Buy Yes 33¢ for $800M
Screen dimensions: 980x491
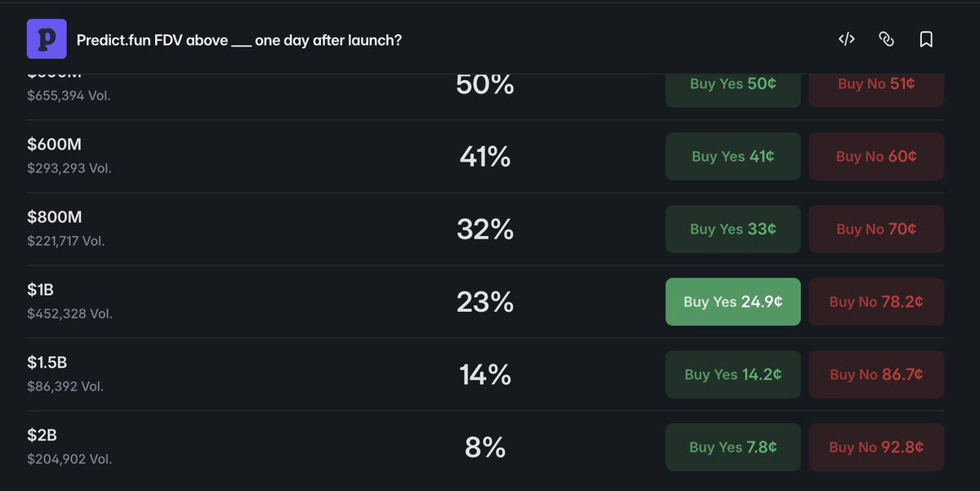coord(733,229)
